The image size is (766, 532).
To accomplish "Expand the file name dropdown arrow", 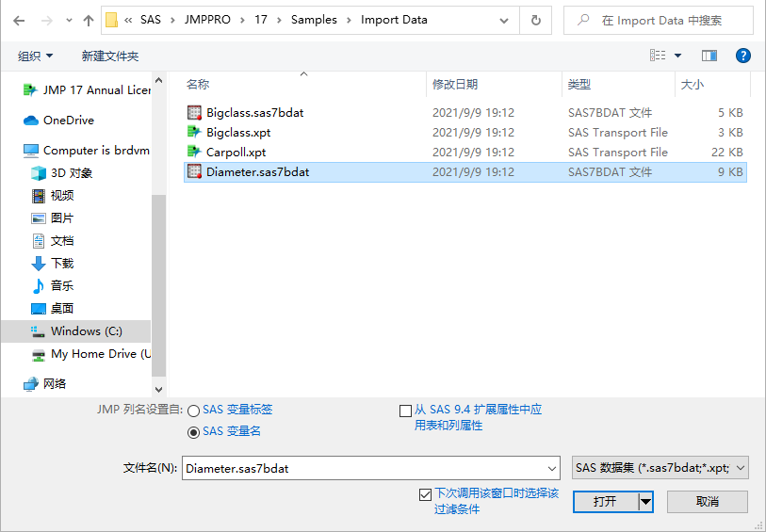I will point(552,469).
